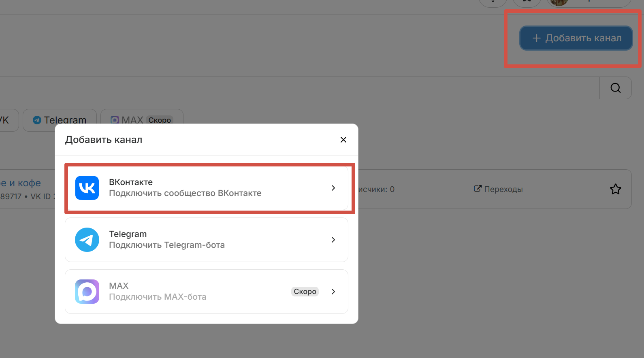Filter channels by the Telegram tab

pos(60,120)
